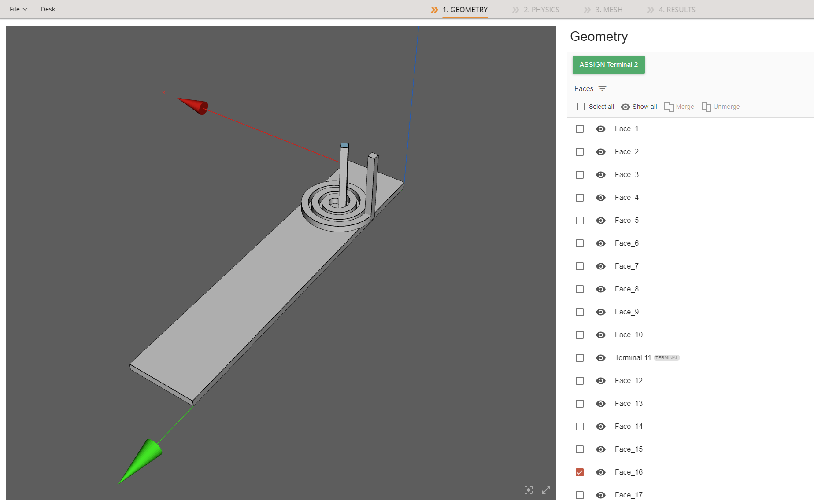The width and height of the screenshot is (814, 504).
Task: Toggle visibility of Terminal 11
Action: [601, 358]
